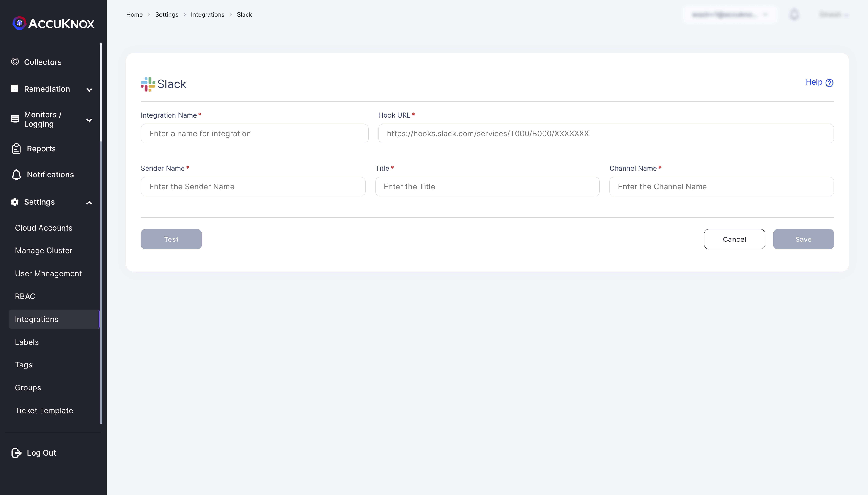Image resolution: width=868 pixels, height=495 pixels.
Task: Focus the Integration Name field
Action: [x=255, y=133]
